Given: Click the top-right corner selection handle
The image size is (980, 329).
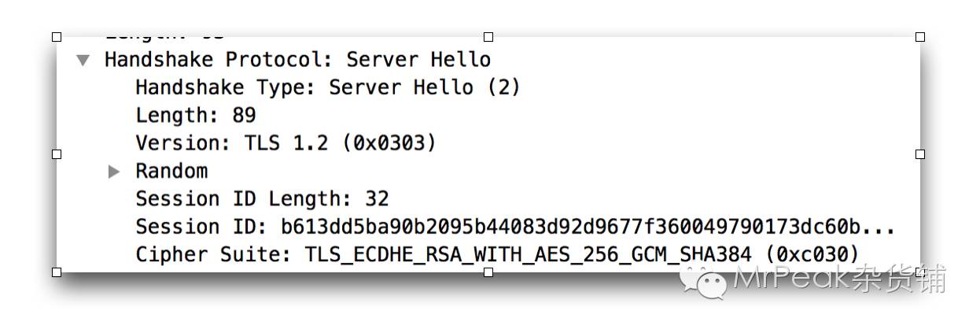Looking at the screenshot, I should (920, 37).
